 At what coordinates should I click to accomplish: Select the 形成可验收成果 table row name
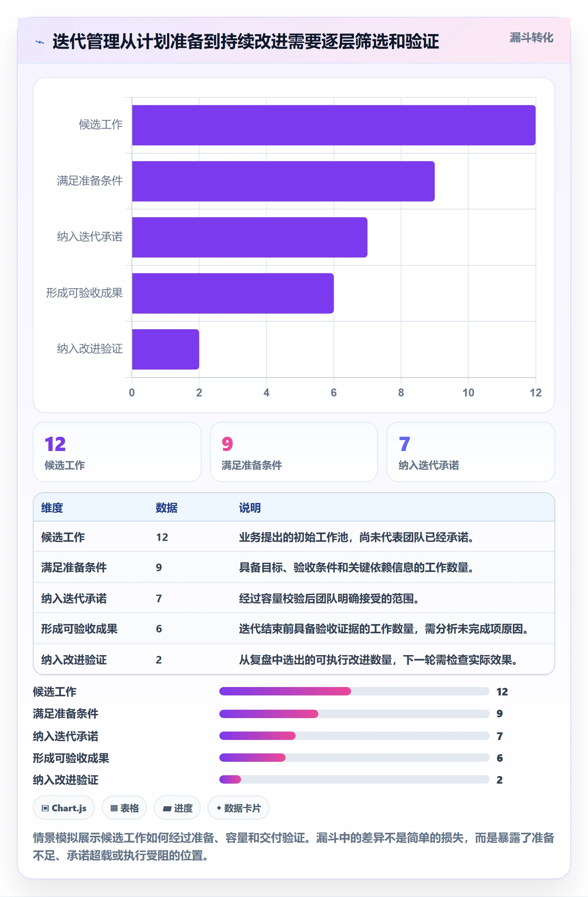point(79,629)
